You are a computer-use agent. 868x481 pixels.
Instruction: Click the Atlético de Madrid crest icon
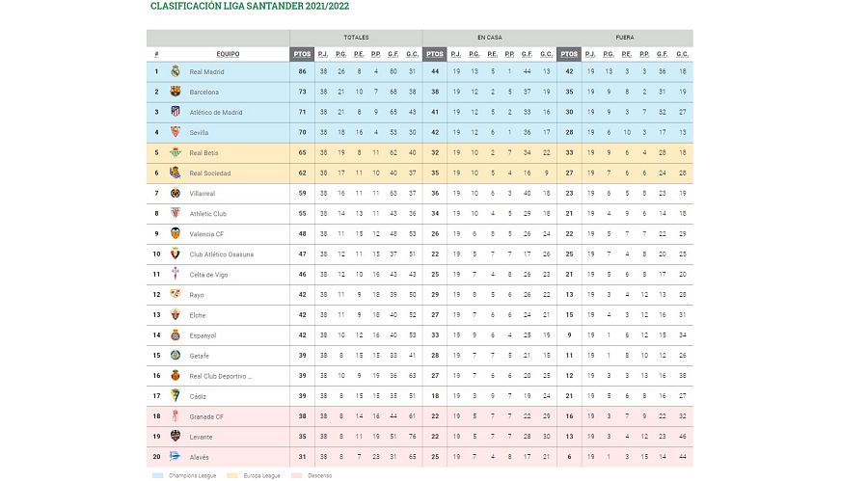(x=176, y=111)
